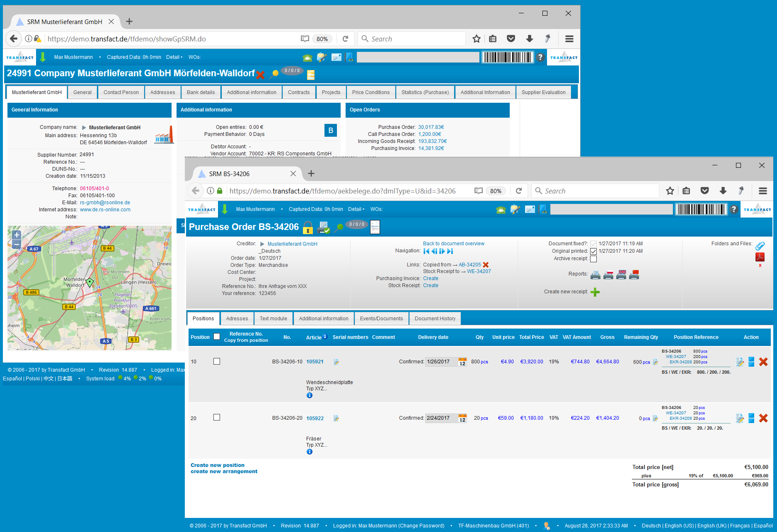
Task: Switch language to Français in footer
Action: (740, 526)
